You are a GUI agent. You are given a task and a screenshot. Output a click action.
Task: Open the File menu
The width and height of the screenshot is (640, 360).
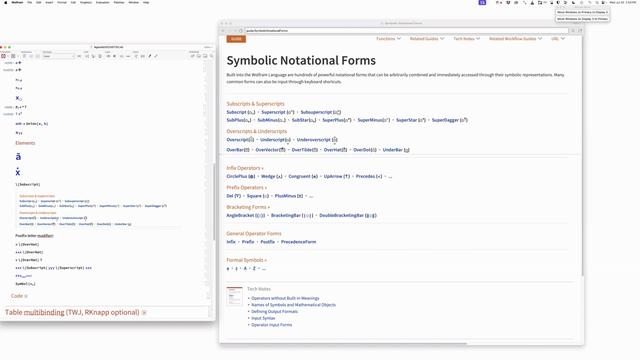[29, 2]
